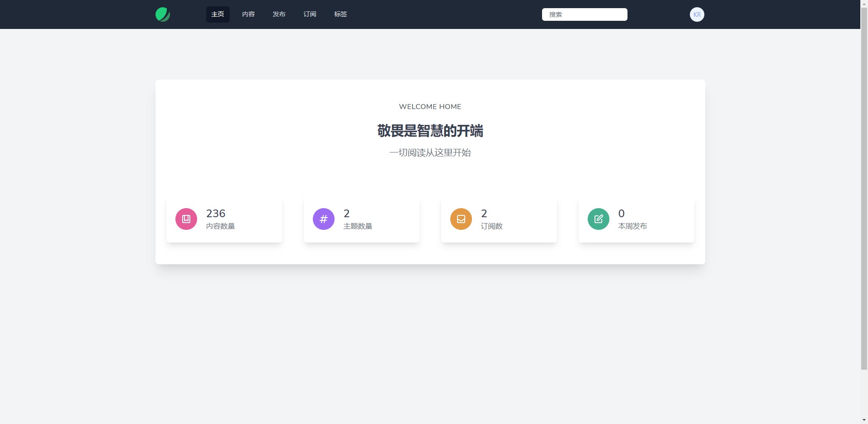Click the orange inbox icon for 订阅数
This screenshot has height=424, width=868.
461,219
